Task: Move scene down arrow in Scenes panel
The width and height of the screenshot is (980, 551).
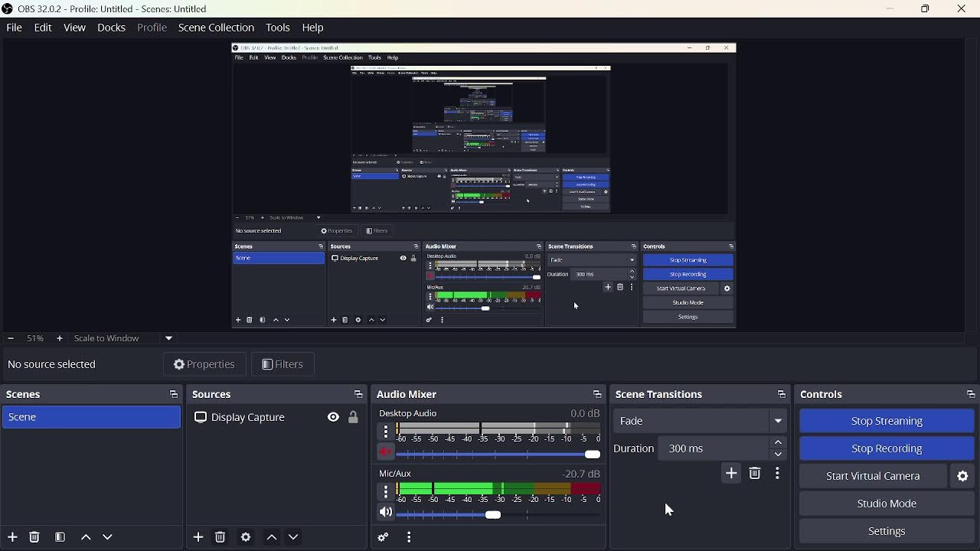Action: (108, 537)
